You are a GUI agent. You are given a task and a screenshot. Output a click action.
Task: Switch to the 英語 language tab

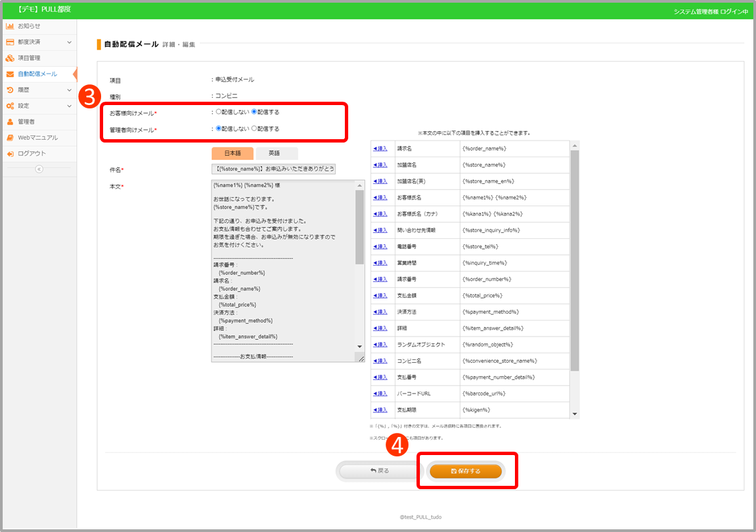click(274, 153)
